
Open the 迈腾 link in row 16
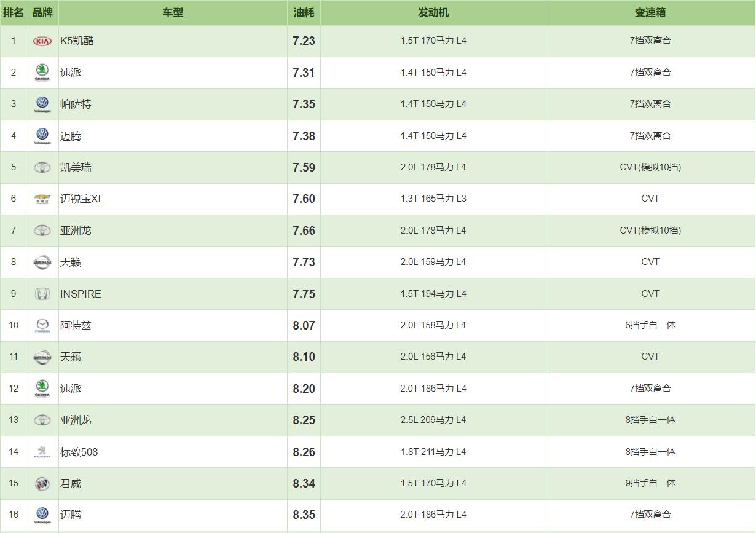click(71, 515)
